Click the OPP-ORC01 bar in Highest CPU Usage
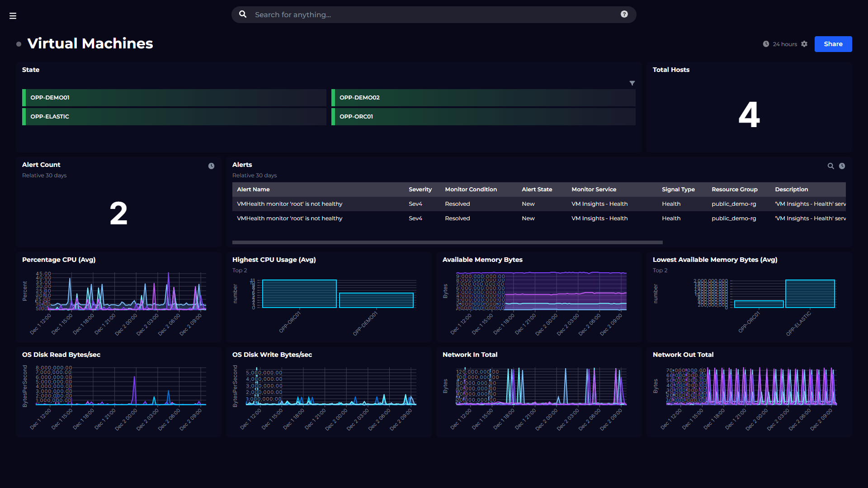 click(x=299, y=294)
